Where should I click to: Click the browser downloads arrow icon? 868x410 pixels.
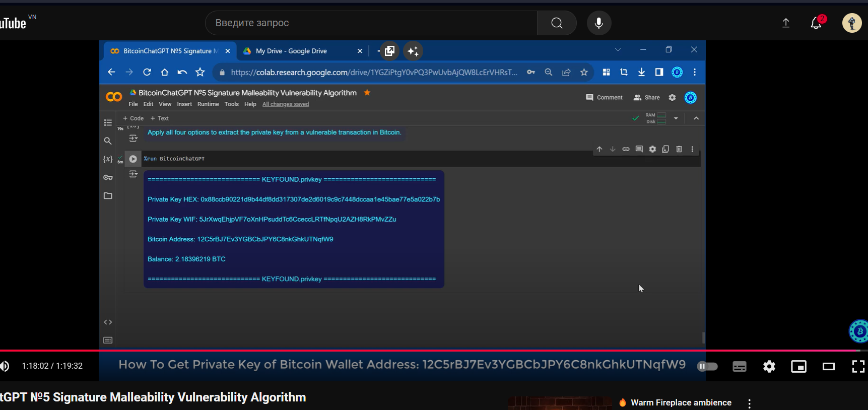pyautogui.click(x=641, y=72)
